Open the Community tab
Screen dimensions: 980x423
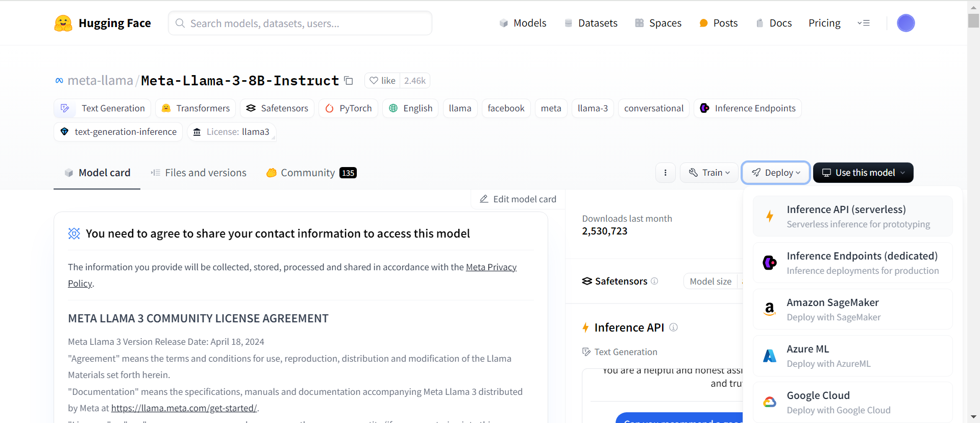pos(311,173)
